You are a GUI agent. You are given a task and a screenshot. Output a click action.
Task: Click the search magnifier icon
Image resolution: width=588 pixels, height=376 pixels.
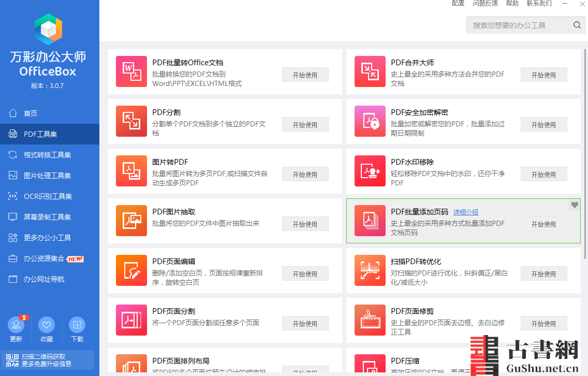tap(577, 25)
